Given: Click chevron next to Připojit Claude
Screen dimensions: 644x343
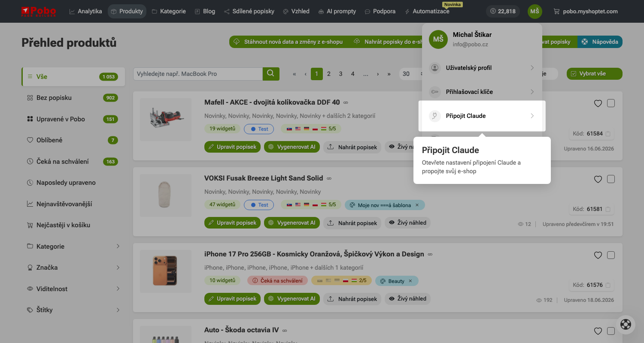Looking at the screenshot, I should click(532, 116).
